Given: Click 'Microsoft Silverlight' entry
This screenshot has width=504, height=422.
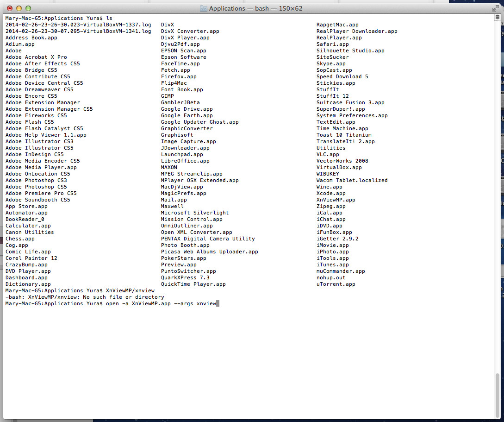Looking at the screenshot, I should pyautogui.click(x=195, y=213).
